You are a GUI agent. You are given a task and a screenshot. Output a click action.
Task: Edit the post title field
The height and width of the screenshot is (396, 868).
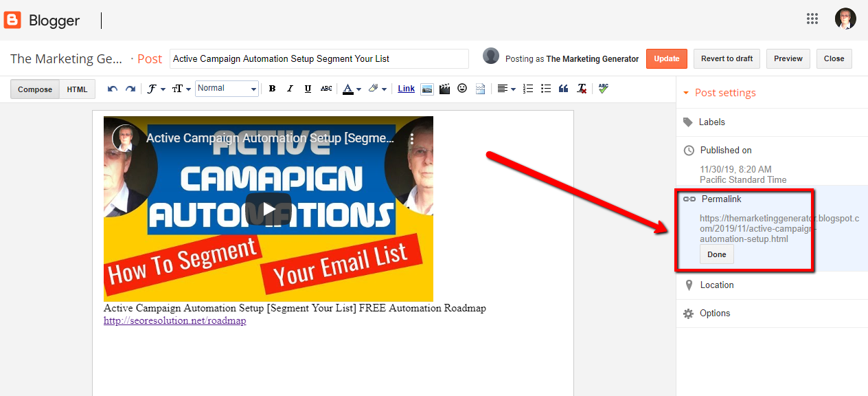319,58
